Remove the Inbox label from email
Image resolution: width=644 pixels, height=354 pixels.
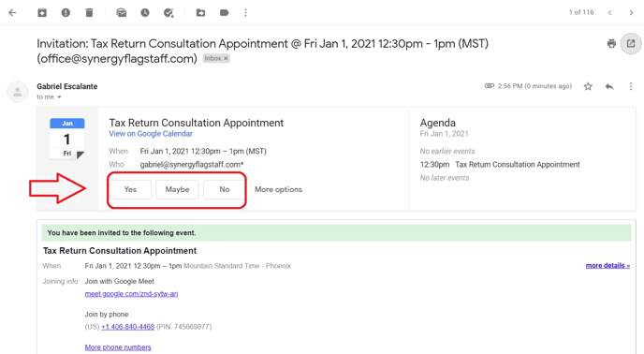[x=226, y=58]
